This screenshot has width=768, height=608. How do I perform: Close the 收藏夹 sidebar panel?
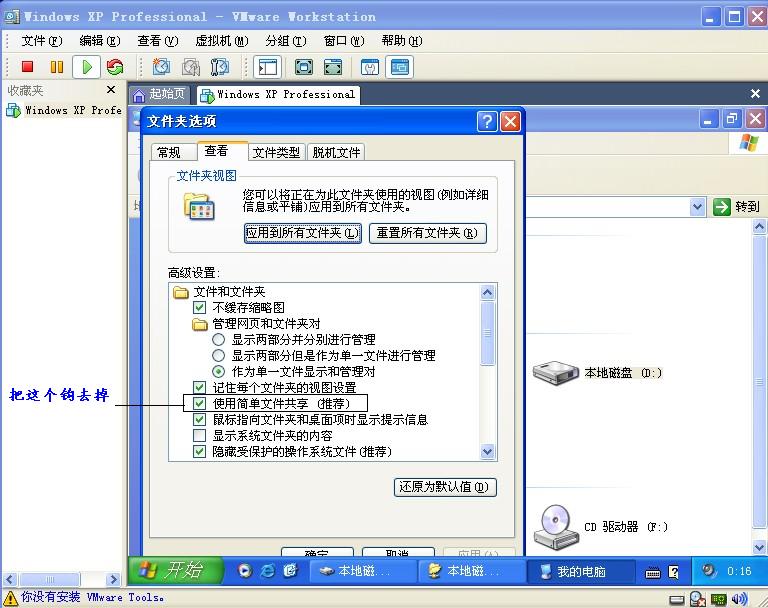[x=112, y=91]
